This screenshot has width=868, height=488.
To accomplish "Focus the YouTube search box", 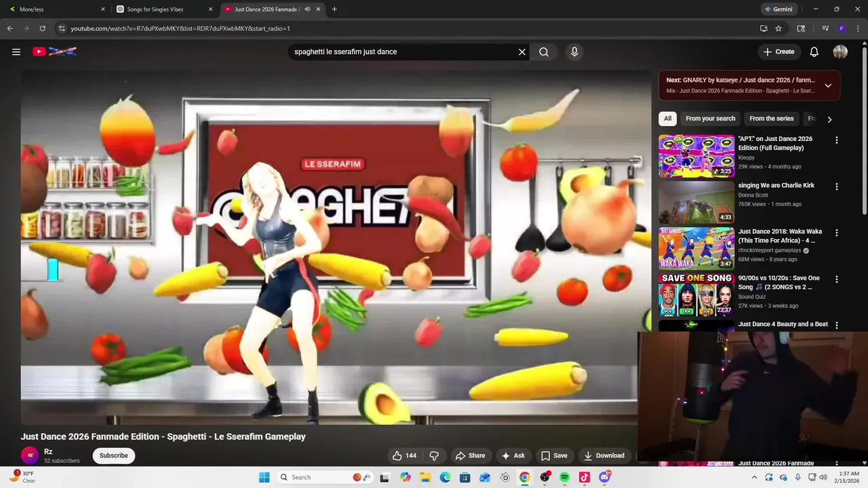I will click(x=403, y=52).
